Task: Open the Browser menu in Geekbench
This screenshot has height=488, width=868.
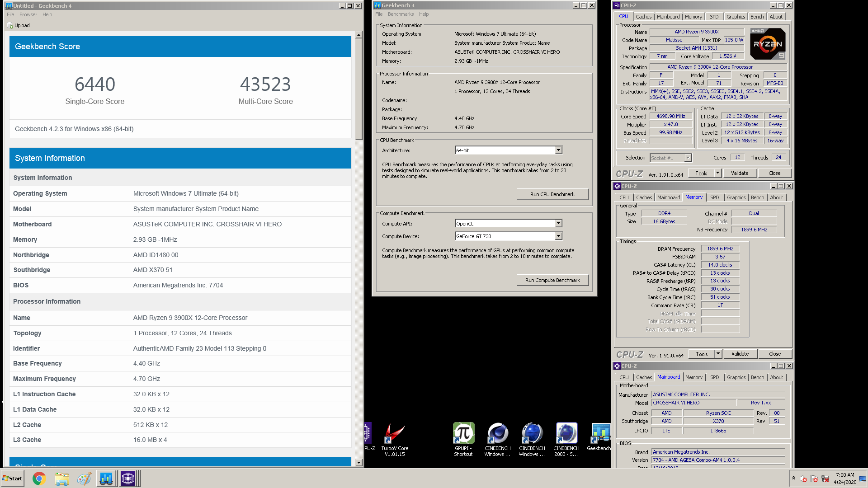Action: (x=28, y=14)
